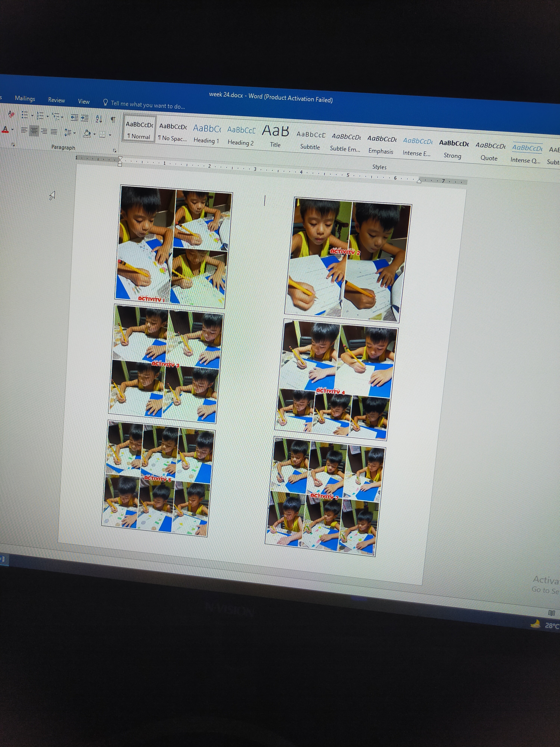Open the multilevel list dropdown arrow
The height and width of the screenshot is (747, 560).
(62, 117)
